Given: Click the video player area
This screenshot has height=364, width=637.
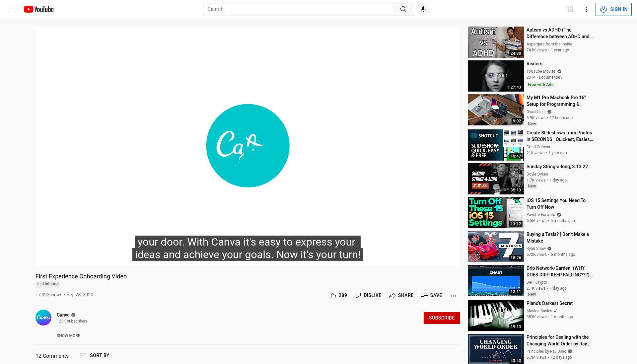Looking at the screenshot, I should 248,146.
